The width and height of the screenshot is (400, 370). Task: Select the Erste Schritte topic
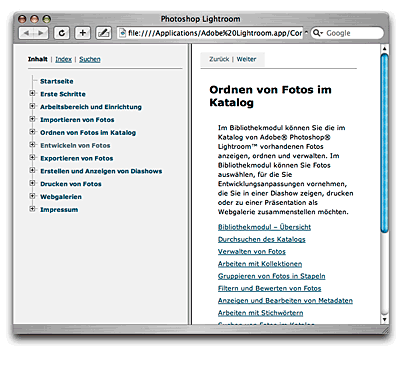pos(63,94)
